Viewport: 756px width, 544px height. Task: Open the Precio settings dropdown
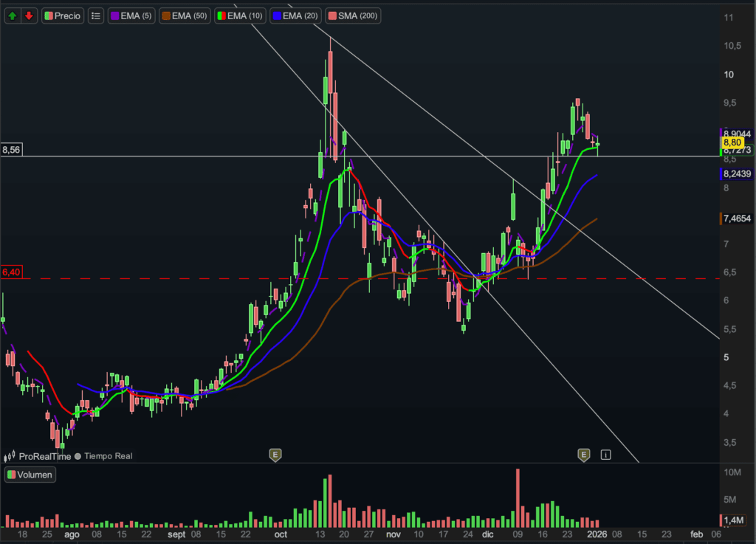tap(62, 16)
